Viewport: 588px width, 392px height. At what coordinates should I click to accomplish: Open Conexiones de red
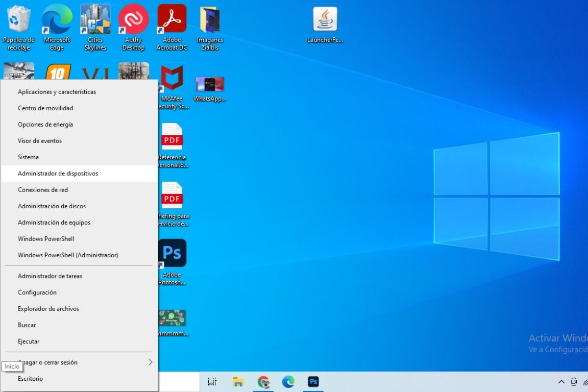click(79, 190)
